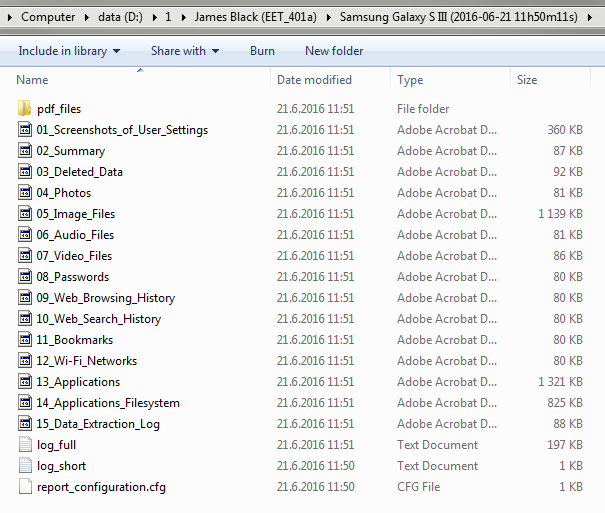Screen dimensions: 605x513
Task: Click the Burn toolbar button
Action: tap(262, 51)
